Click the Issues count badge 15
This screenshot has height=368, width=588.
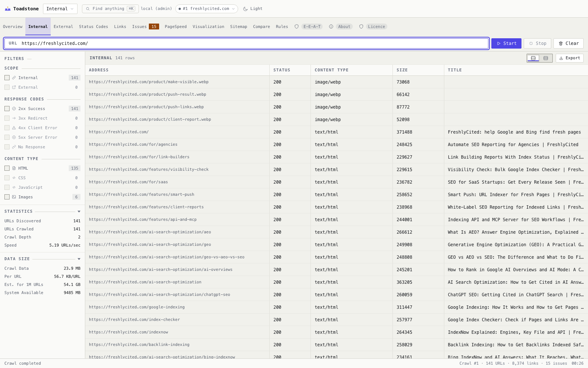point(154,26)
